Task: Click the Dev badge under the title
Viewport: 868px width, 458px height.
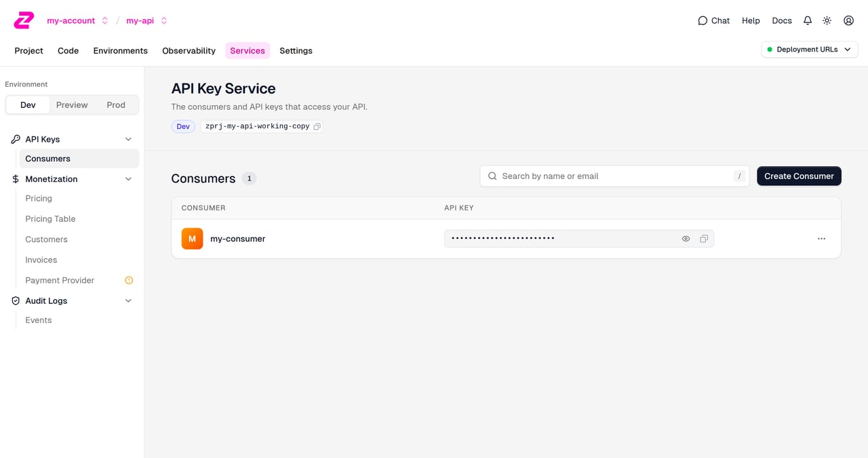Action: (x=183, y=126)
